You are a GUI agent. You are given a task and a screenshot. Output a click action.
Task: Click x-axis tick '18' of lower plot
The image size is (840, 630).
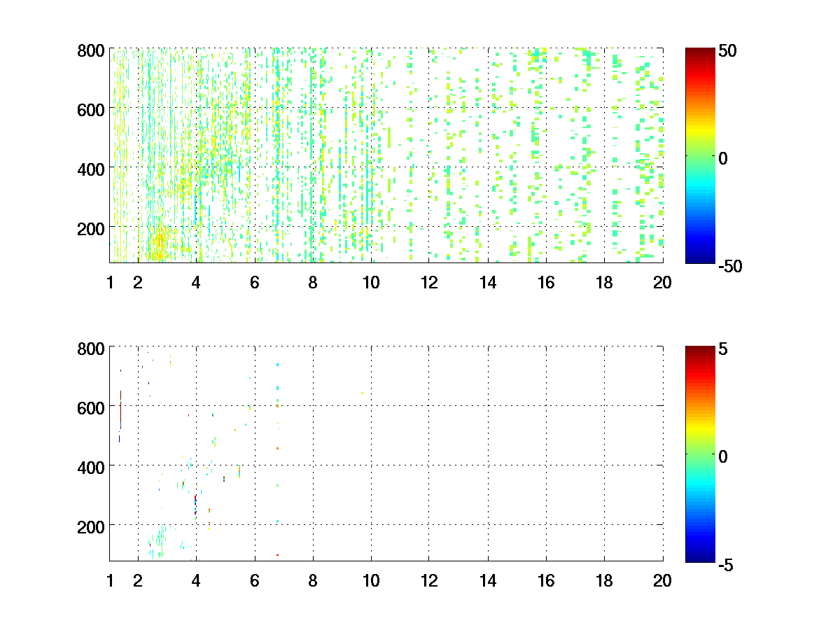(604, 580)
